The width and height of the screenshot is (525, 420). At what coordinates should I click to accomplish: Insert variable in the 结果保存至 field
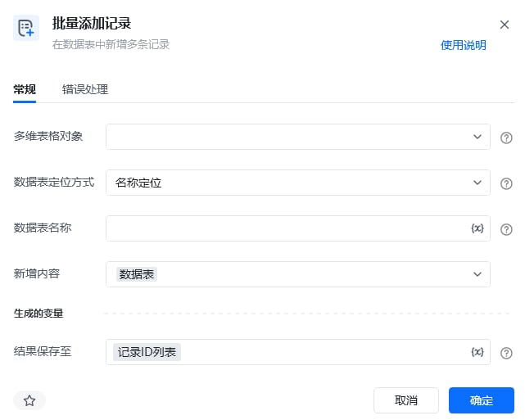tap(477, 352)
